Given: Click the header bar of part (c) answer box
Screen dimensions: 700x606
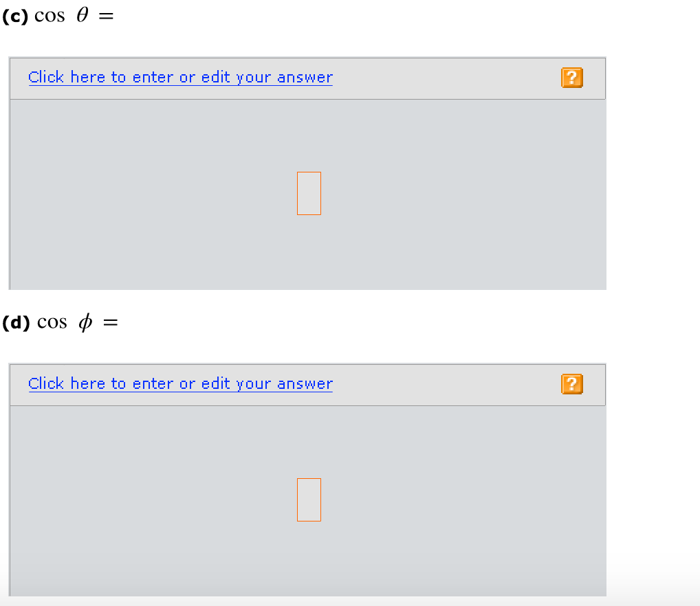Looking at the screenshot, I should (x=307, y=78).
